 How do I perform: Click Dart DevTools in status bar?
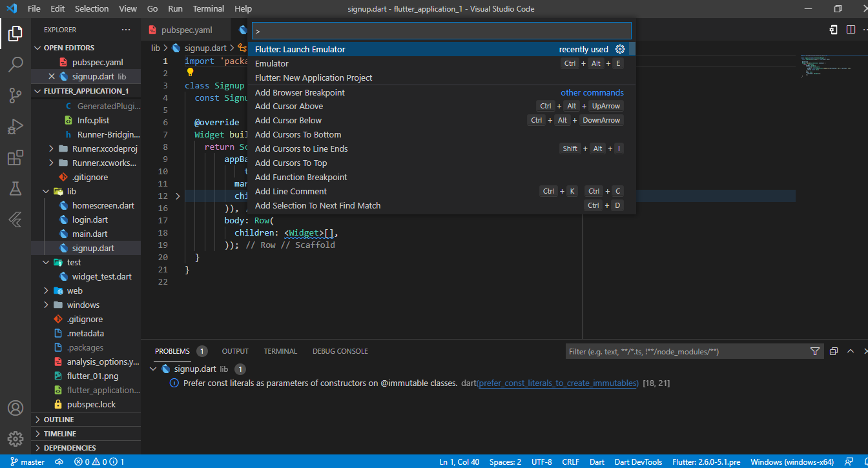pyautogui.click(x=638, y=462)
